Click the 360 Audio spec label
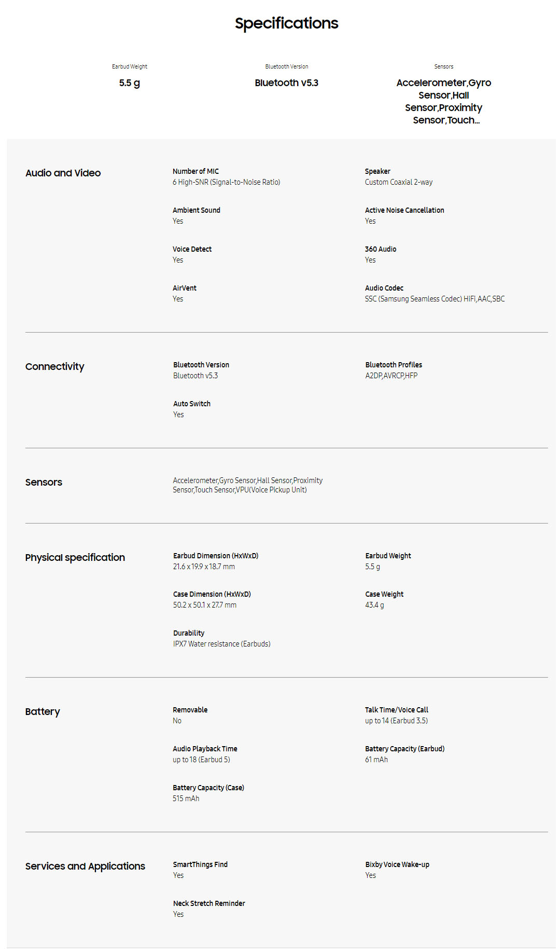Viewport: 560px width, 949px height. (x=380, y=249)
